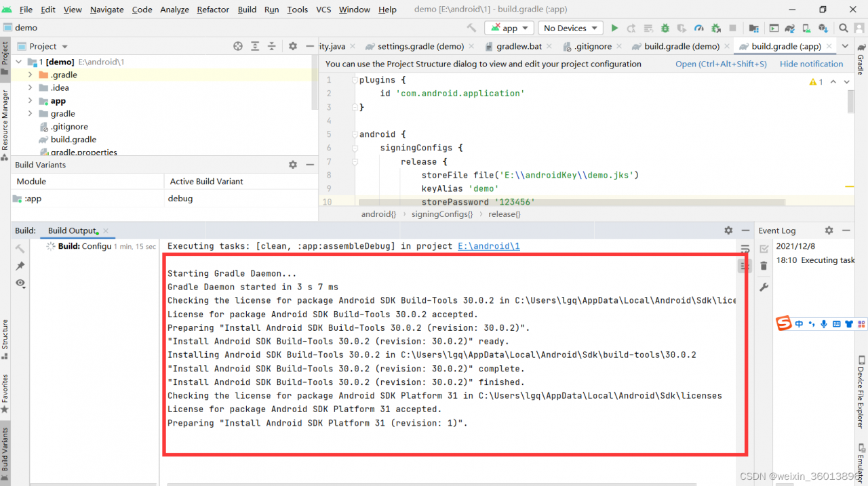The width and height of the screenshot is (868, 486).
Task: Click the wrench icon in Event Log
Action: tap(764, 287)
